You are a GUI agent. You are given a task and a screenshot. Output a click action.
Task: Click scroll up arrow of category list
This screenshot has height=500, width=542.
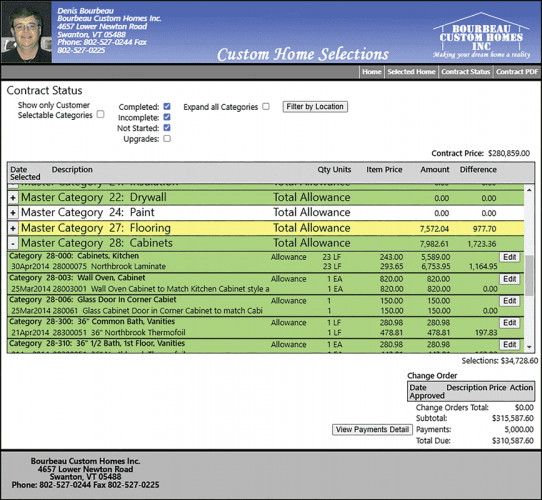tap(529, 190)
